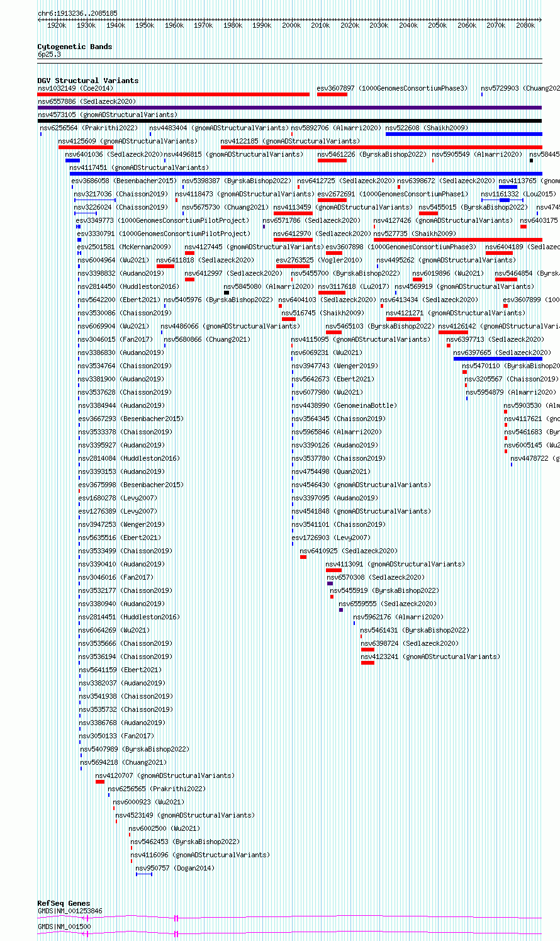The height and width of the screenshot is (941, 560).
Task: Open esv3607897 (1000GenomesConsortiumPhase3) label
Action: pos(392,88)
